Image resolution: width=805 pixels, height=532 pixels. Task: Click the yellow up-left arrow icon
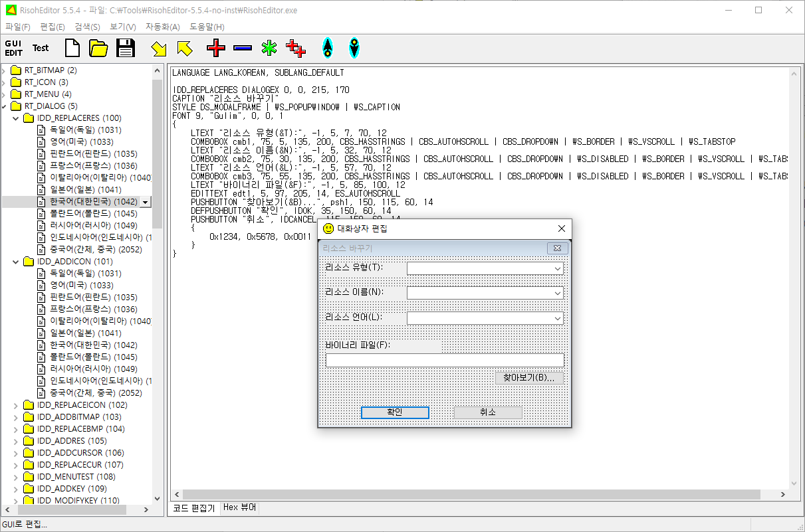184,48
